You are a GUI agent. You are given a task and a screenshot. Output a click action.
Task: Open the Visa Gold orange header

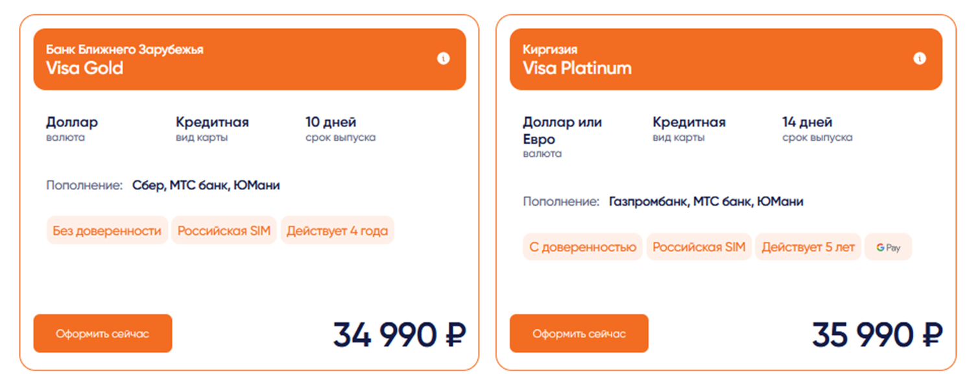(250, 59)
